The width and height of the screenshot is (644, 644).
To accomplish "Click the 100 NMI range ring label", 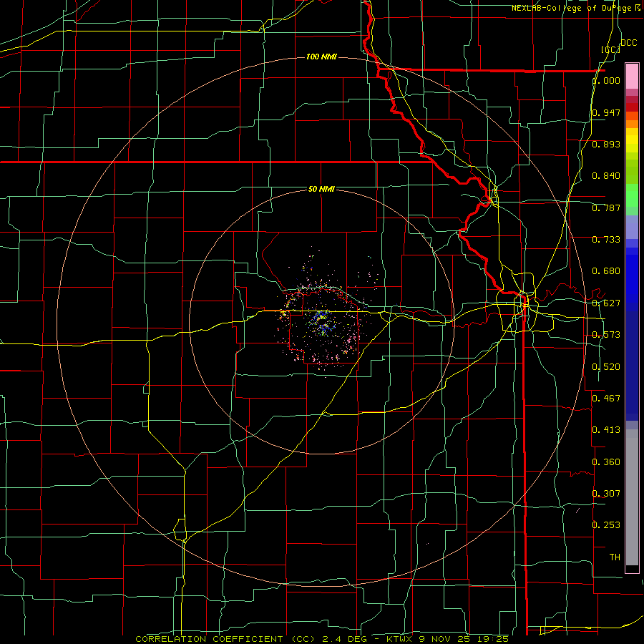I will pyautogui.click(x=321, y=57).
